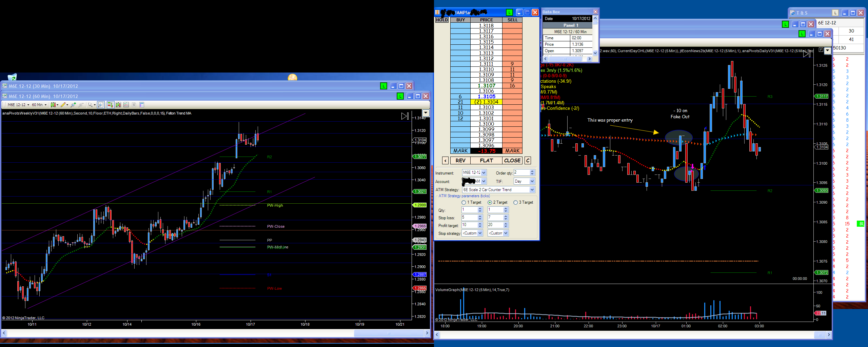Viewport: 868px width, 347px height.
Task: Click the L link icon on T&S window
Action: 835,13
